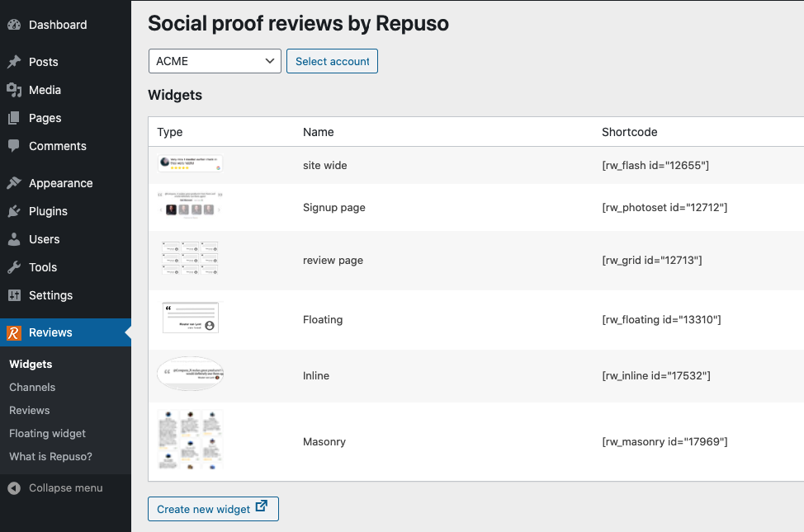Click the Repuso R logo icon
Screen dimensions: 804x532
click(x=14, y=332)
